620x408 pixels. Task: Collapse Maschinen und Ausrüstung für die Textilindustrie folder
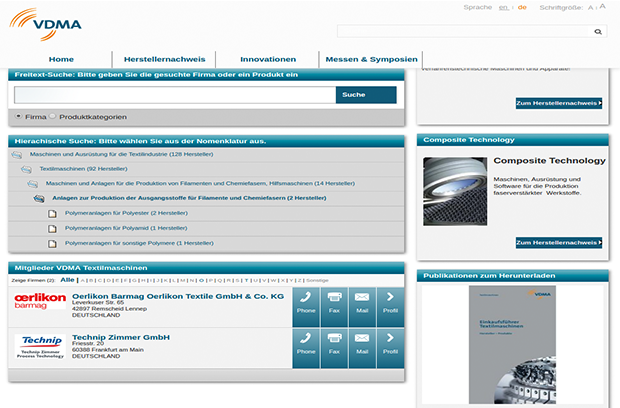(x=17, y=155)
